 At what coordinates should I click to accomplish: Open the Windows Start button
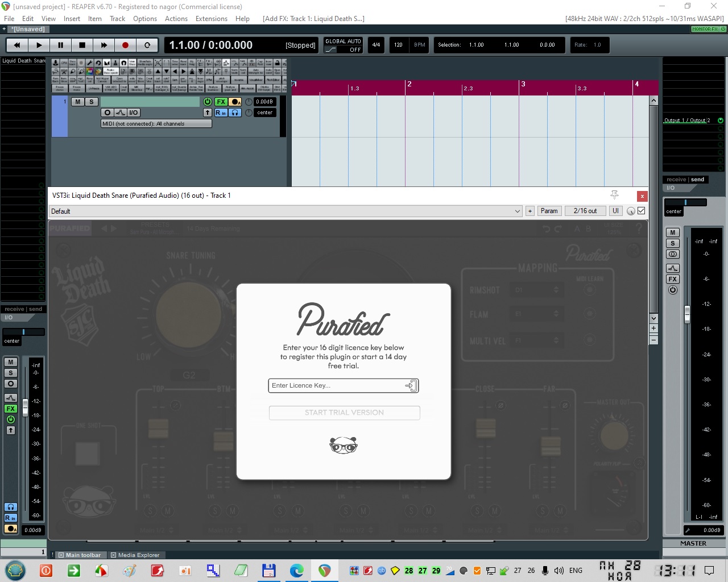click(15, 570)
